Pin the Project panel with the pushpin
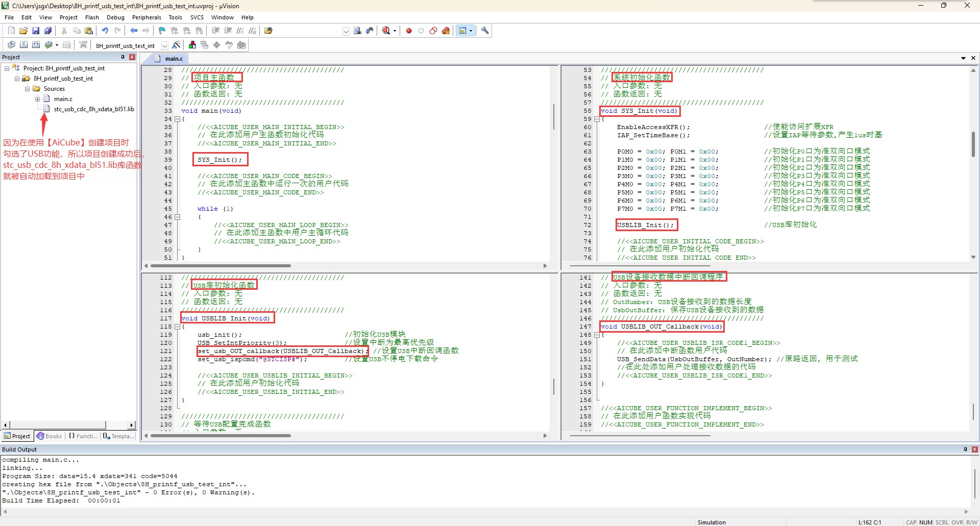Image resolution: width=980 pixels, height=526 pixels. point(123,57)
